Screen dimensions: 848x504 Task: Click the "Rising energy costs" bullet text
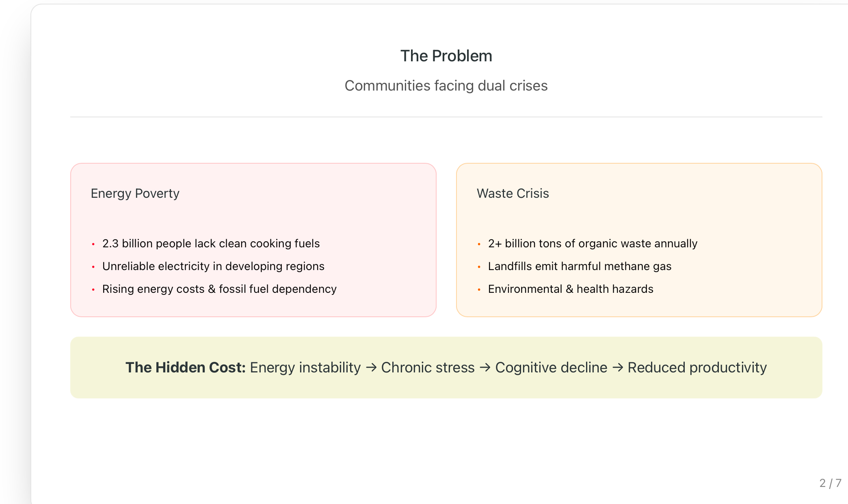219,289
